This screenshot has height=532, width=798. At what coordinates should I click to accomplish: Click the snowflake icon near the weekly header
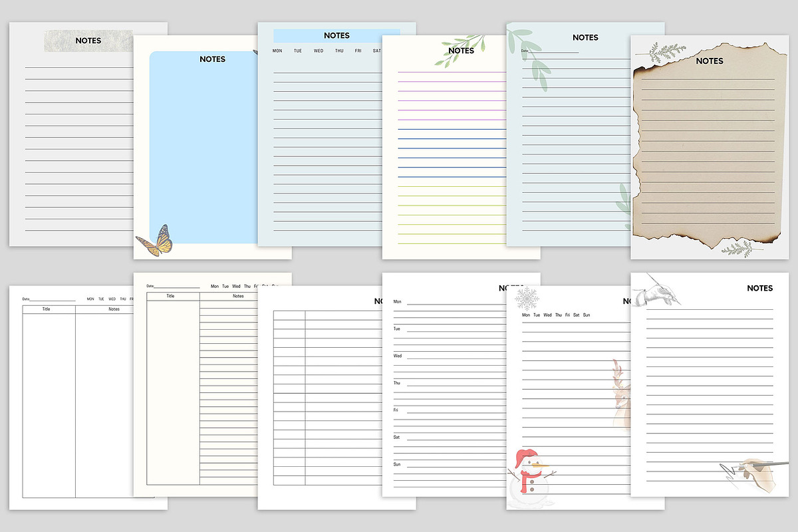click(x=526, y=297)
